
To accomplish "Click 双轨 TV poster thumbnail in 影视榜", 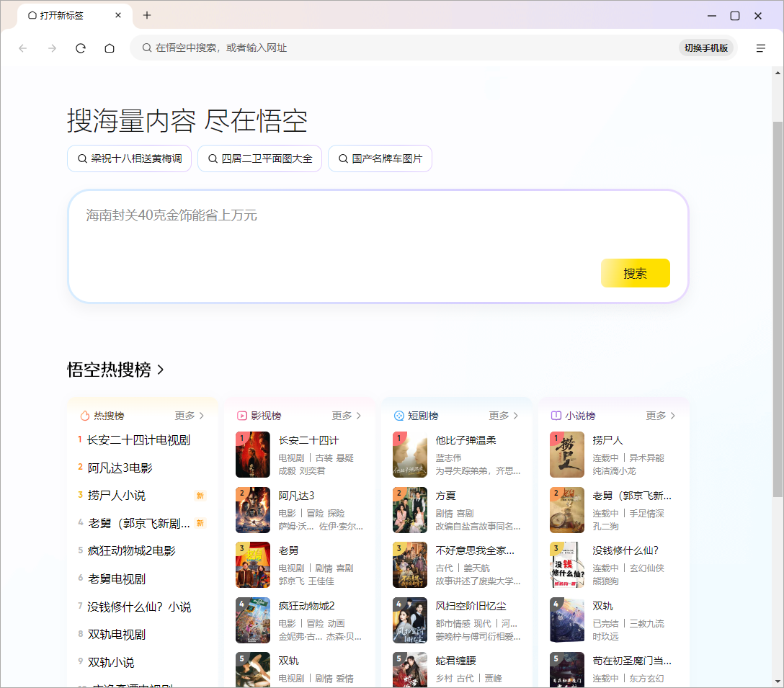I will pos(253,669).
